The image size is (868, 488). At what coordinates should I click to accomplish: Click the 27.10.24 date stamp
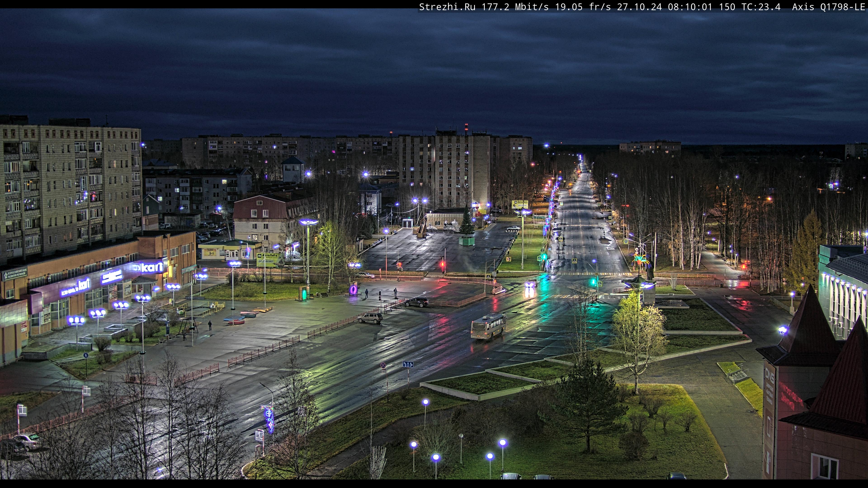639,7
